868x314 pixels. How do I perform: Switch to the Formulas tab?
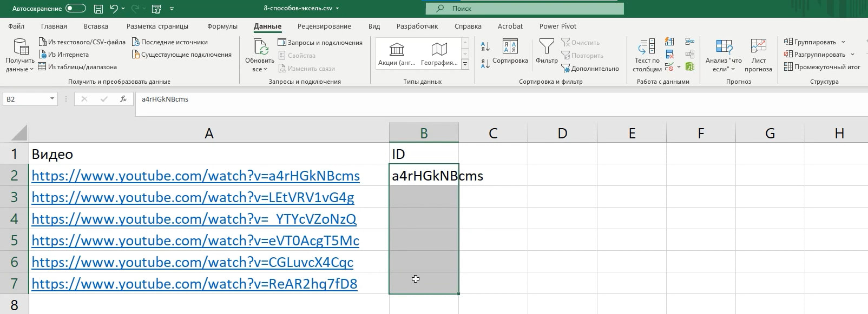pyautogui.click(x=222, y=26)
